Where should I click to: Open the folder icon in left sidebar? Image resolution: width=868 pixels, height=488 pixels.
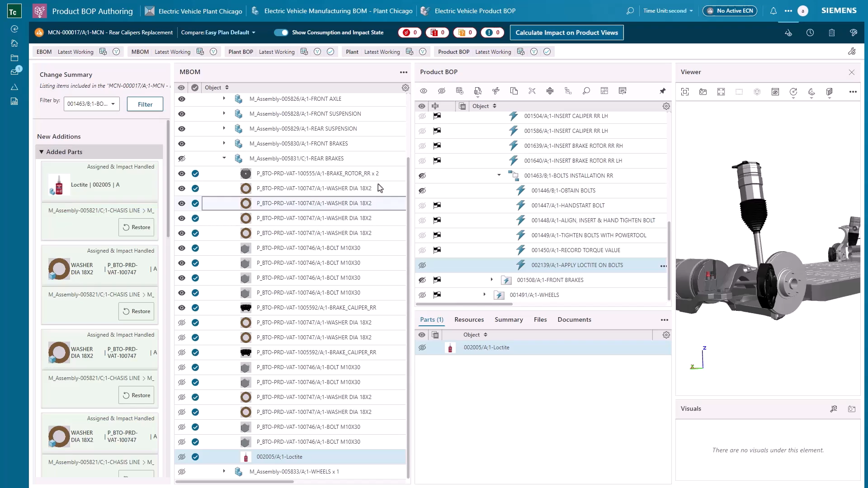coord(14,58)
